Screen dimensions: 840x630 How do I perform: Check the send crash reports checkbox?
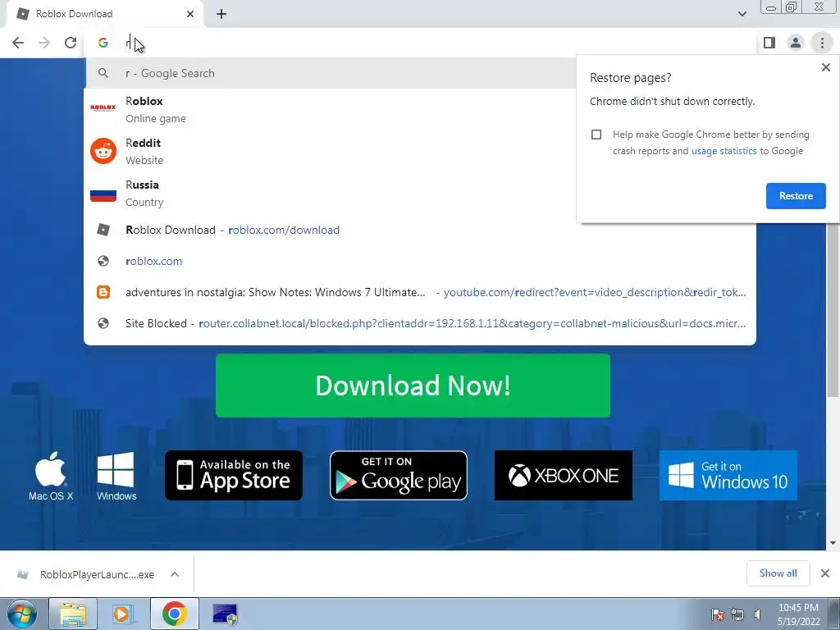(596, 135)
